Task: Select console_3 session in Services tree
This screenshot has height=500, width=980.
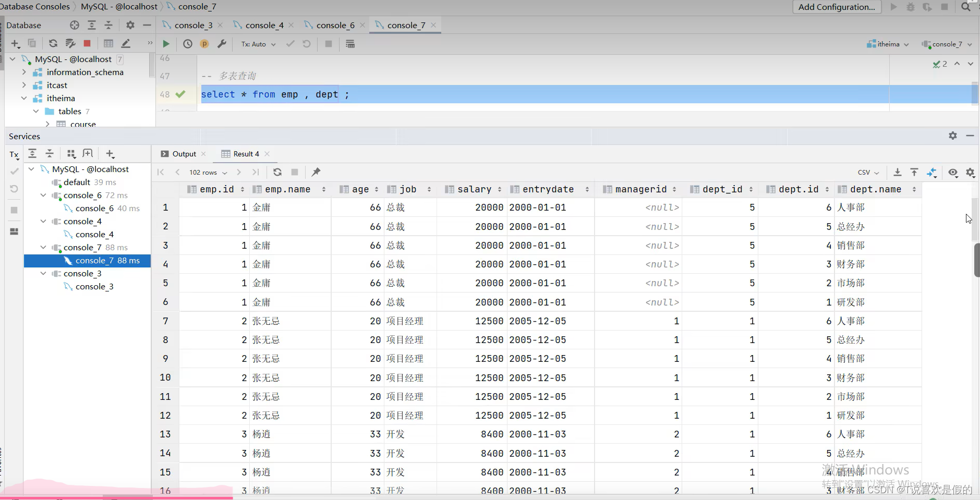Action: 94,286
